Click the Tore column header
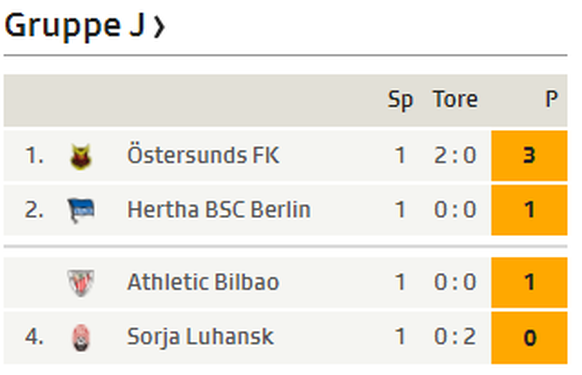The height and width of the screenshot is (375, 582). [455, 99]
